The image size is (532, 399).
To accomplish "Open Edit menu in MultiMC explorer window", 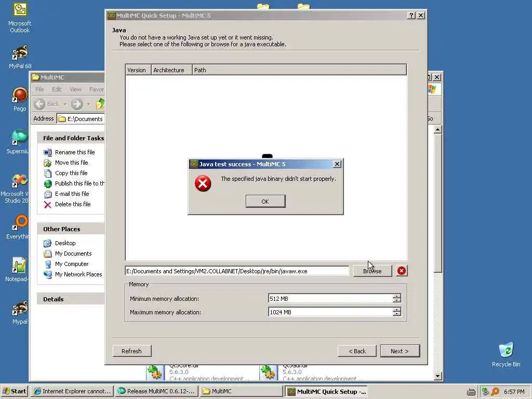I will (57, 89).
